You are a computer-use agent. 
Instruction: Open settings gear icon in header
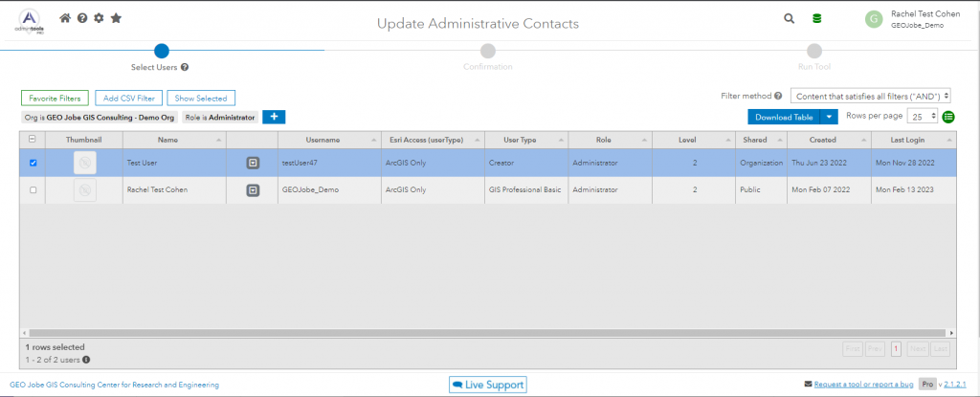tap(99, 18)
